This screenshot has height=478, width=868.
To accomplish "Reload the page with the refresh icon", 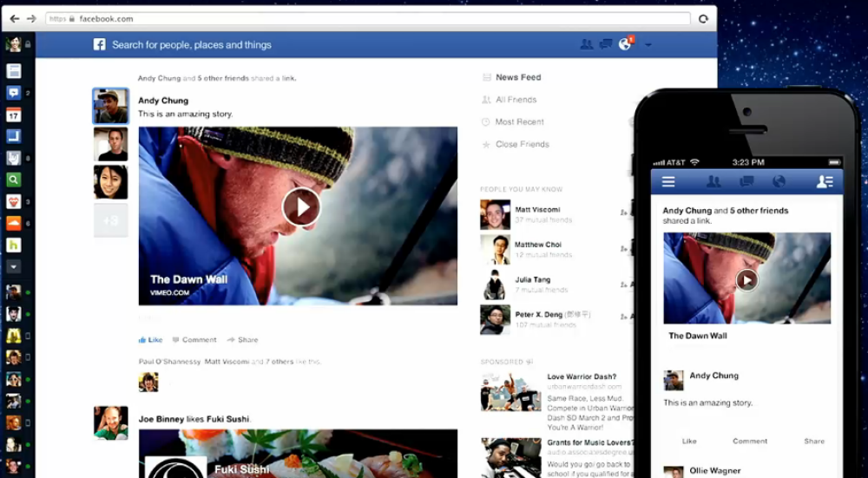I will tap(703, 19).
